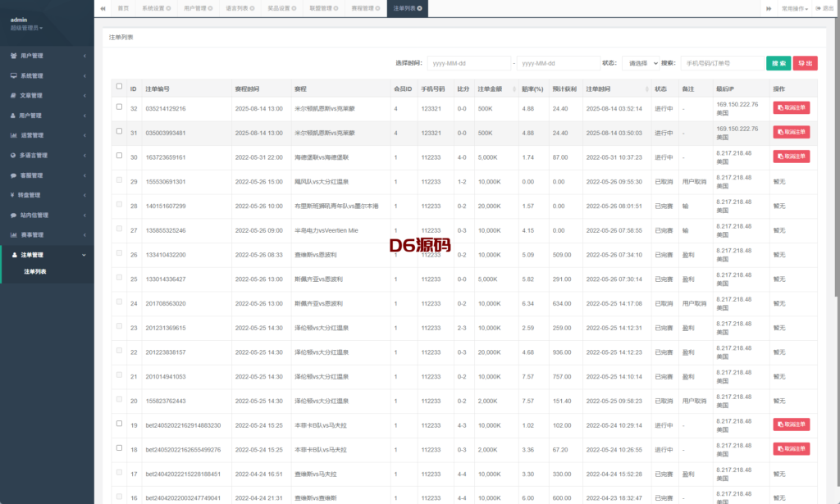The image size is (840, 504).
Task: Click the 转盘管理 yen icon in sidebar
Action: coord(13,195)
